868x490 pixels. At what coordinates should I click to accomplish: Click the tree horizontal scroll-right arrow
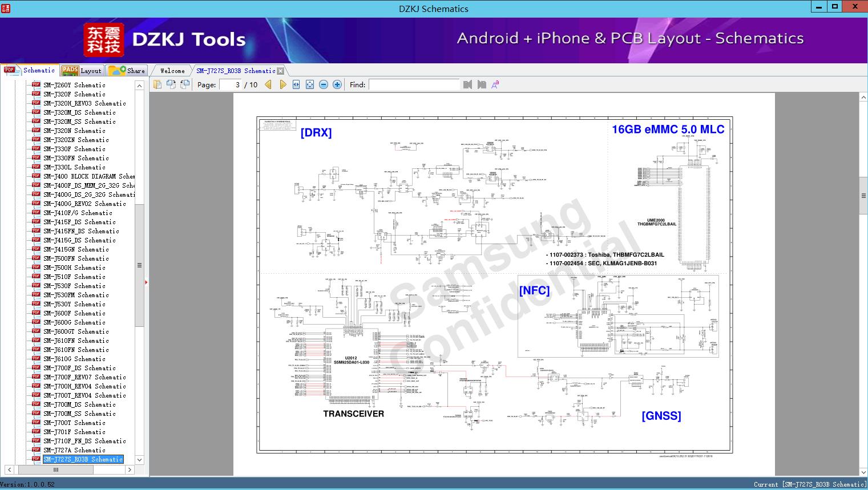pos(130,469)
